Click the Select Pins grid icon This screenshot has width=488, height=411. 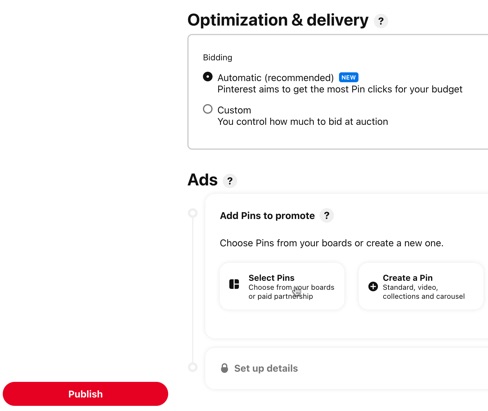pos(234,284)
